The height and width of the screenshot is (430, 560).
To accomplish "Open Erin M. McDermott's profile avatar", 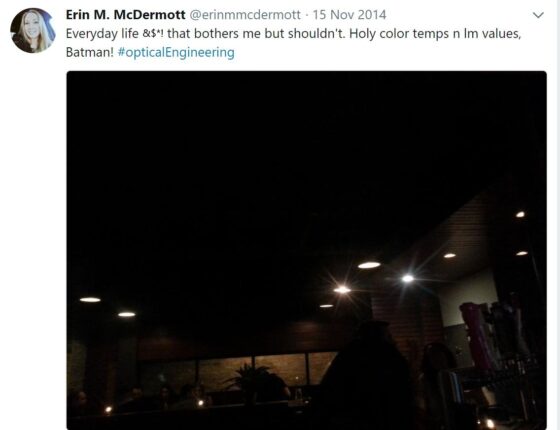I will pos(32,31).
